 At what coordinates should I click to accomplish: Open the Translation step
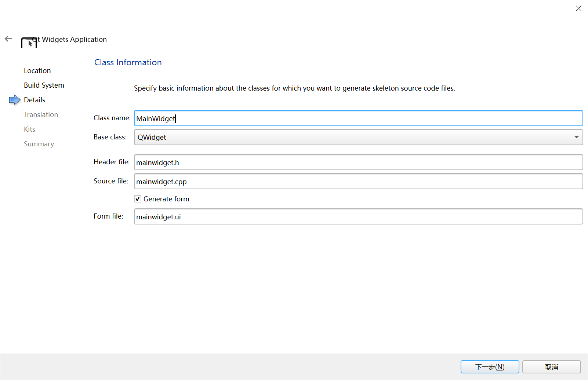pos(41,114)
